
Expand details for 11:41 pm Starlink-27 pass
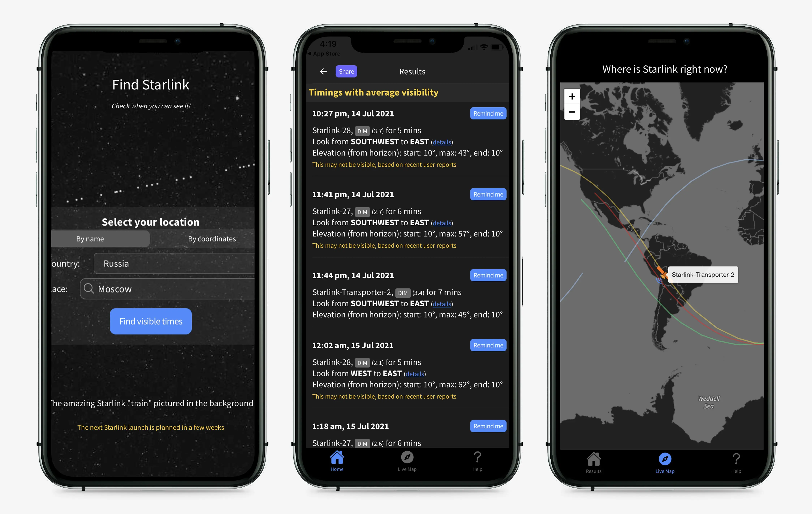pos(441,222)
